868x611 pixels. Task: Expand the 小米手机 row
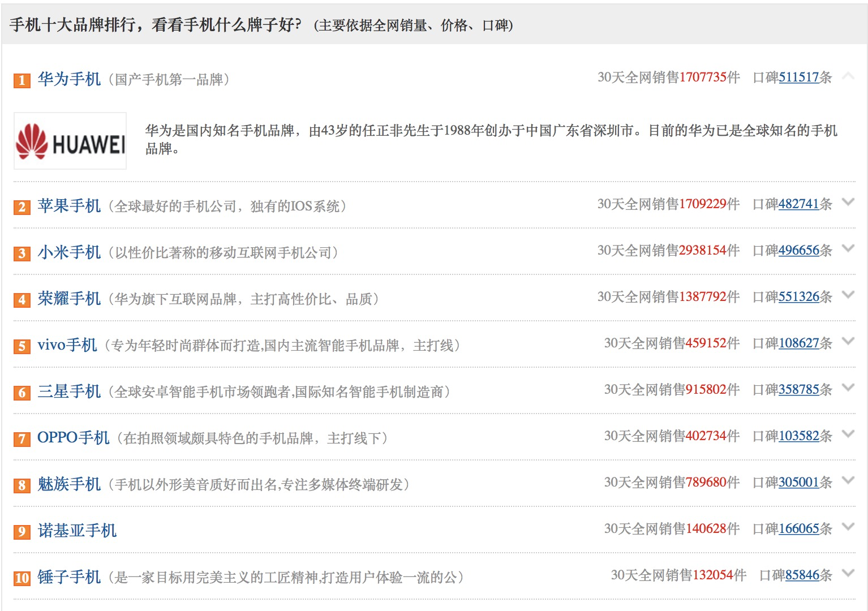[848, 248]
